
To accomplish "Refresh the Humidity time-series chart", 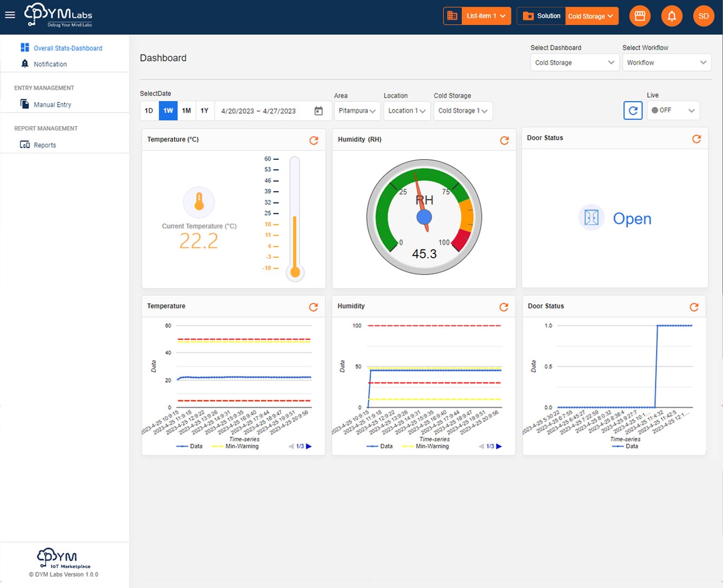I will pyautogui.click(x=504, y=307).
